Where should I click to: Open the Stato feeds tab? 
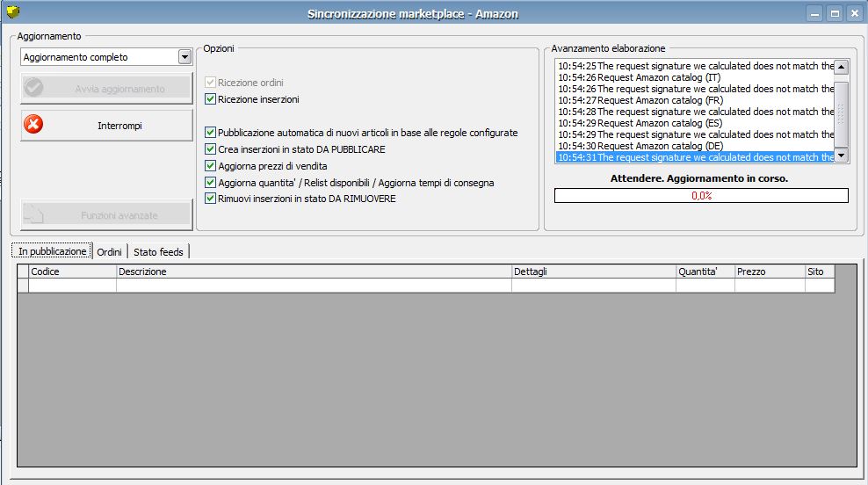(x=158, y=252)
